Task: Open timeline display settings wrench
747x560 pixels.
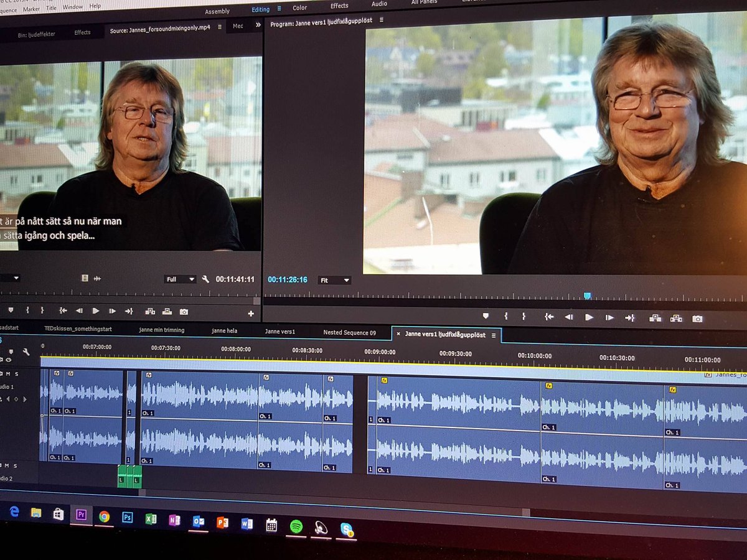Action: pos(26,352)
